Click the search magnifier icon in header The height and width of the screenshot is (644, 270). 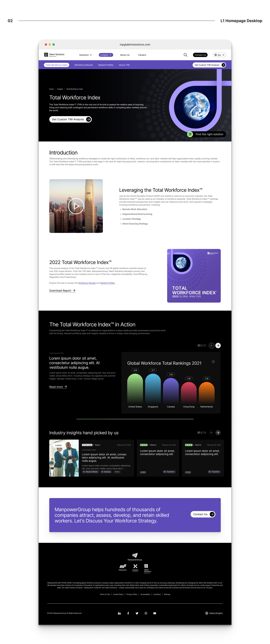(185, 55)
